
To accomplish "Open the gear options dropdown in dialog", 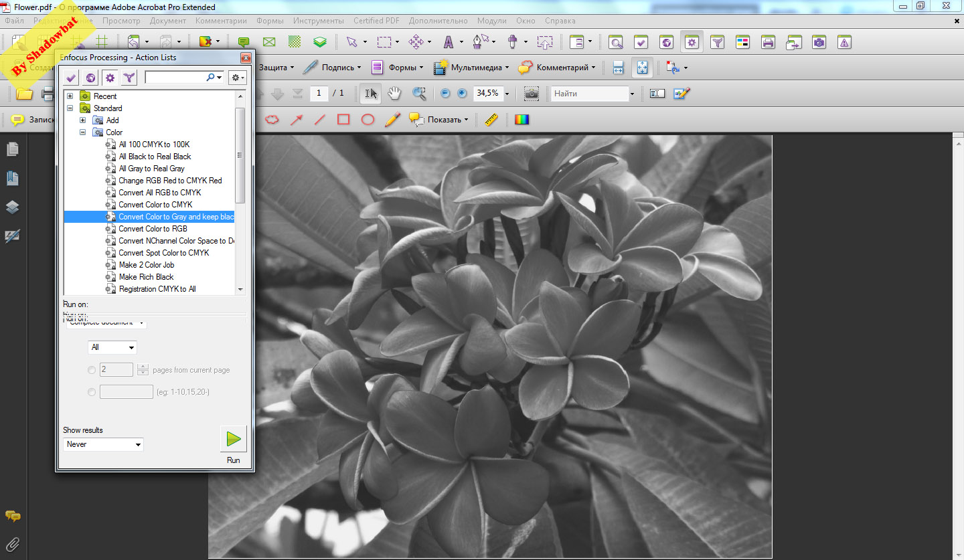I will click(238, 78).
